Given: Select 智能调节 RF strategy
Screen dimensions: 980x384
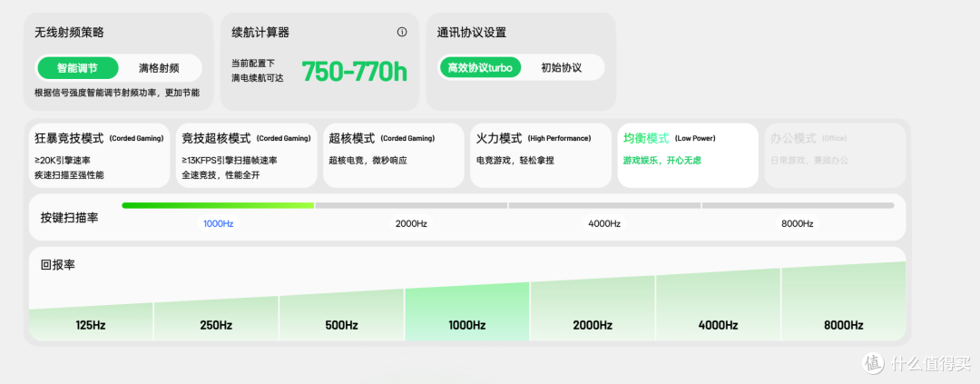Looking at the screenshot, I should coord(77,68).
